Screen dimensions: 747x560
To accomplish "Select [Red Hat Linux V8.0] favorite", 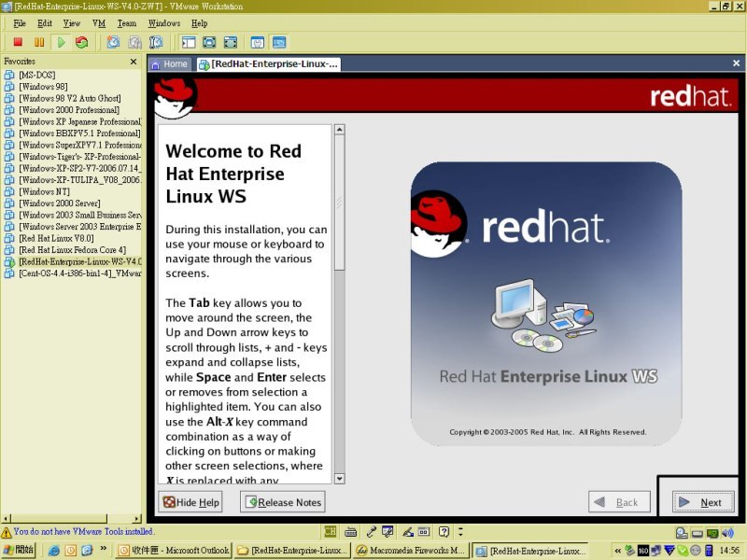I will point(56,238).
